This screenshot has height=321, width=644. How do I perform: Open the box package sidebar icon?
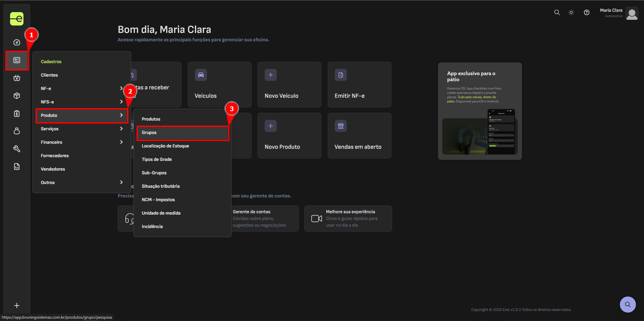click(17, 96)
